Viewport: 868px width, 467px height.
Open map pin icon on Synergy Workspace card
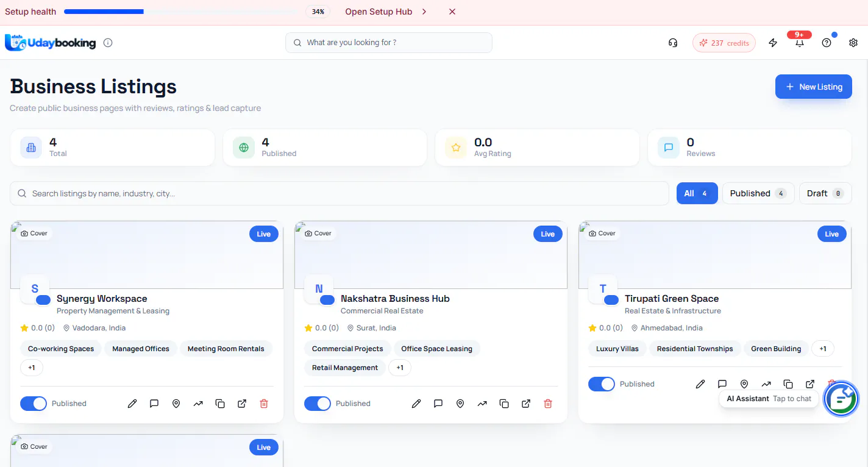pos(176,404)
